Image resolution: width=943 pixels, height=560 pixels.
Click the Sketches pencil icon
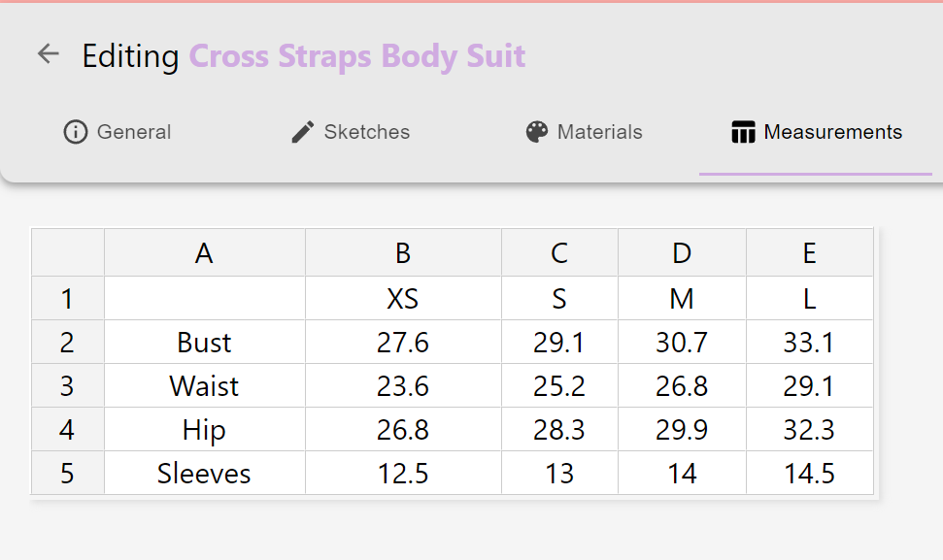[303, 132]
